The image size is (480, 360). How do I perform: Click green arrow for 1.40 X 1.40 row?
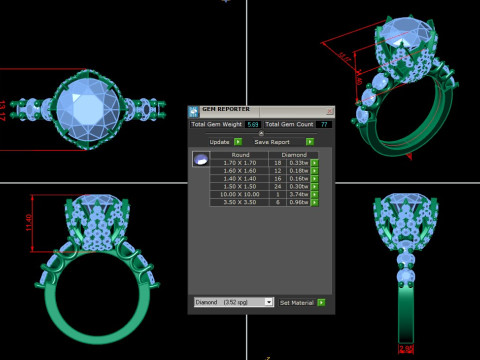(x=314, y=179)
